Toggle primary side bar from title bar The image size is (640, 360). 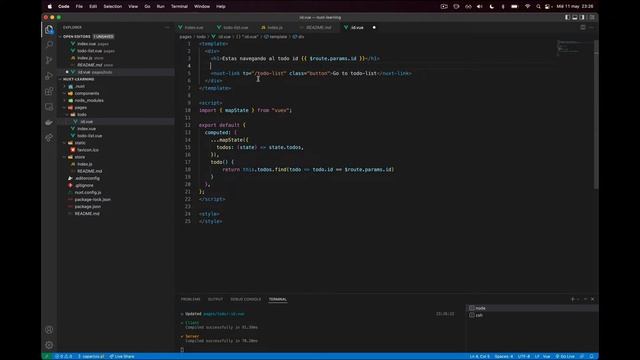pyautogui.click(x=567, y=18)
